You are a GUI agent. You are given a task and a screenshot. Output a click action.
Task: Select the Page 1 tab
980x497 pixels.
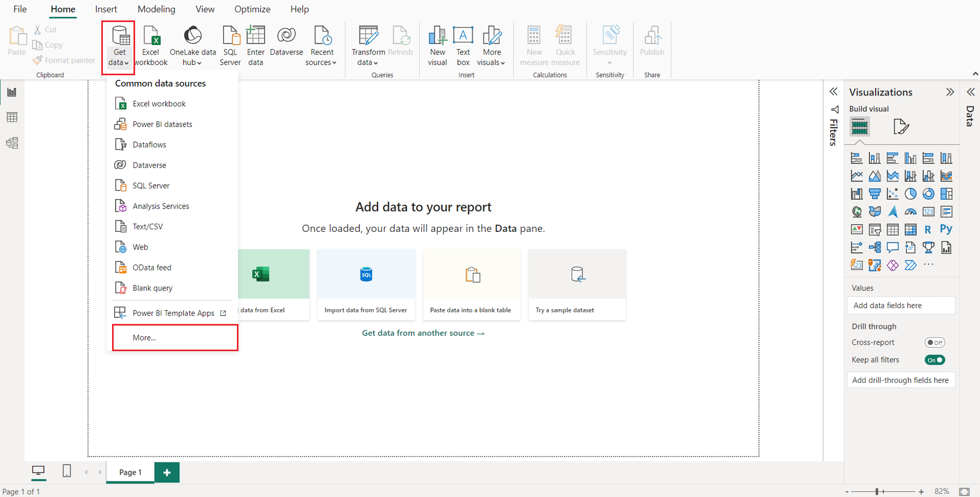click(130, 472)
